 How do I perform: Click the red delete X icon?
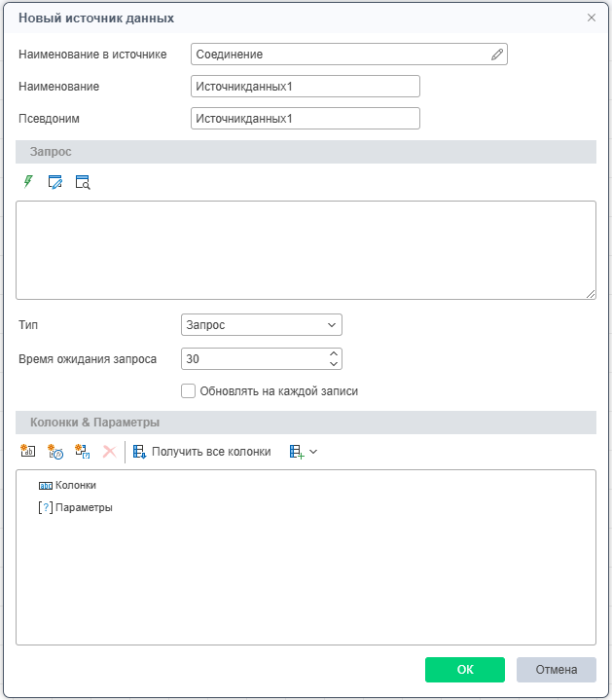click(x=109, y=452)
